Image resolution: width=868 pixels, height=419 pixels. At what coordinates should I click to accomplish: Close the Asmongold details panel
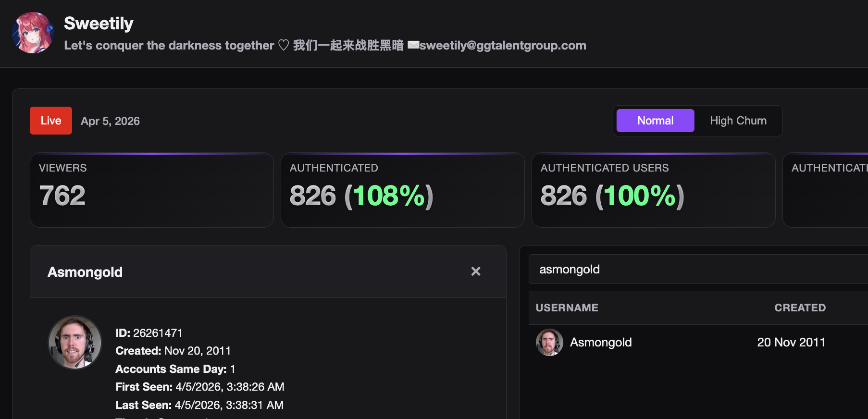[x=476, y=271]
